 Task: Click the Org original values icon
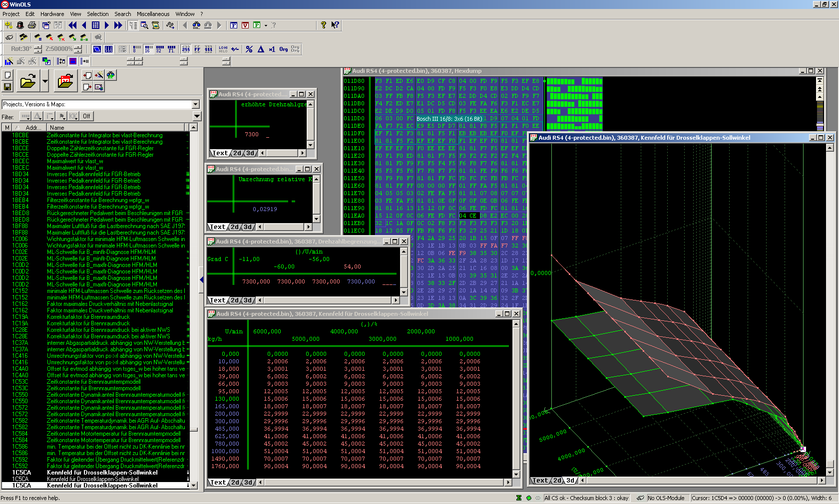[283, 49]
